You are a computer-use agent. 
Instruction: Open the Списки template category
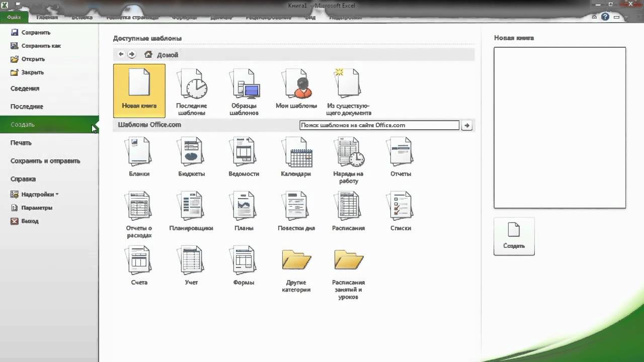pyautogui.click(x=401, y=211)
